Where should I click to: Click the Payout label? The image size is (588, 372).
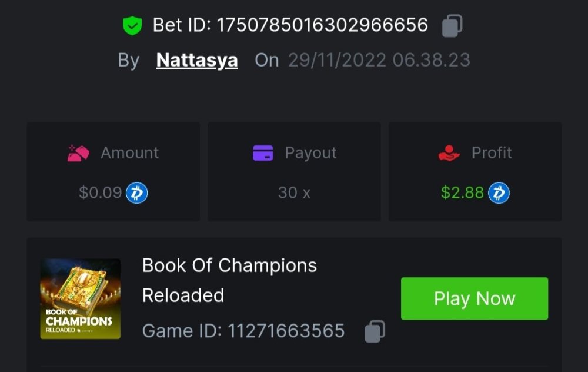[x=310, y=152]
